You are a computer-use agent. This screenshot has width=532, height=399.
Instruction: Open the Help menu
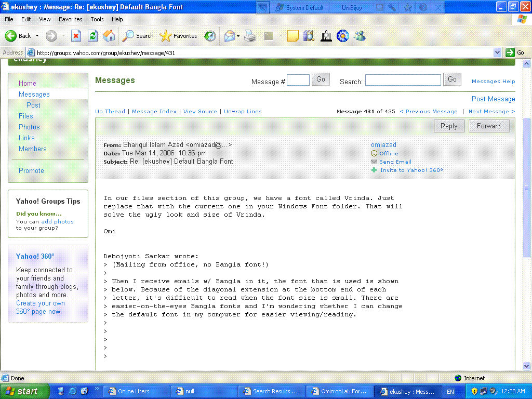pyautogui.click(x=117, y=19)
